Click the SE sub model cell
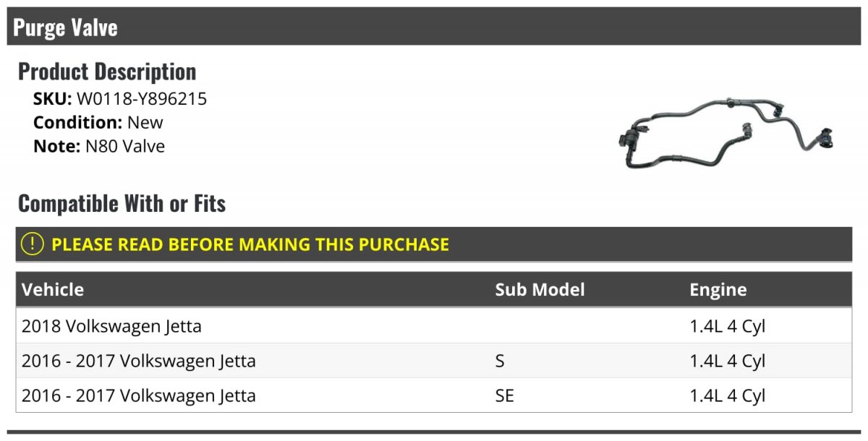The image size is (868, 441). 504,396
